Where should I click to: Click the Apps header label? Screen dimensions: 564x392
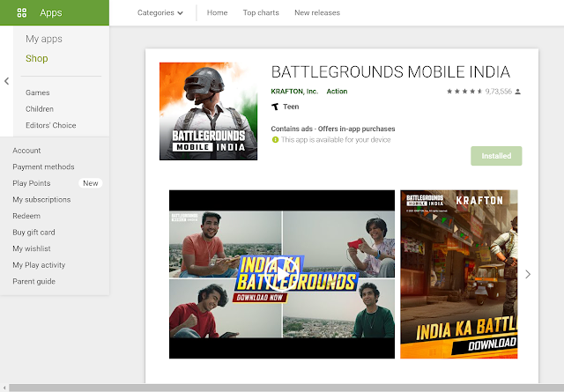[51, 13]
